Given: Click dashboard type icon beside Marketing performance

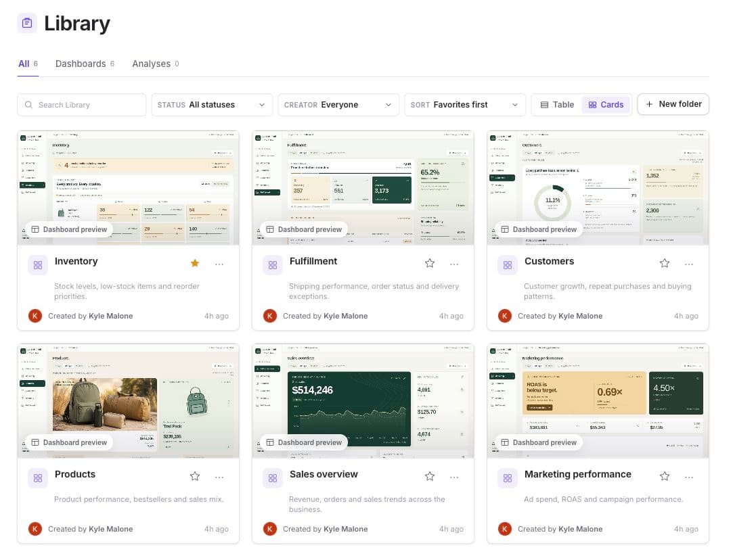Looking at the screenshot, I should [508, 478].
